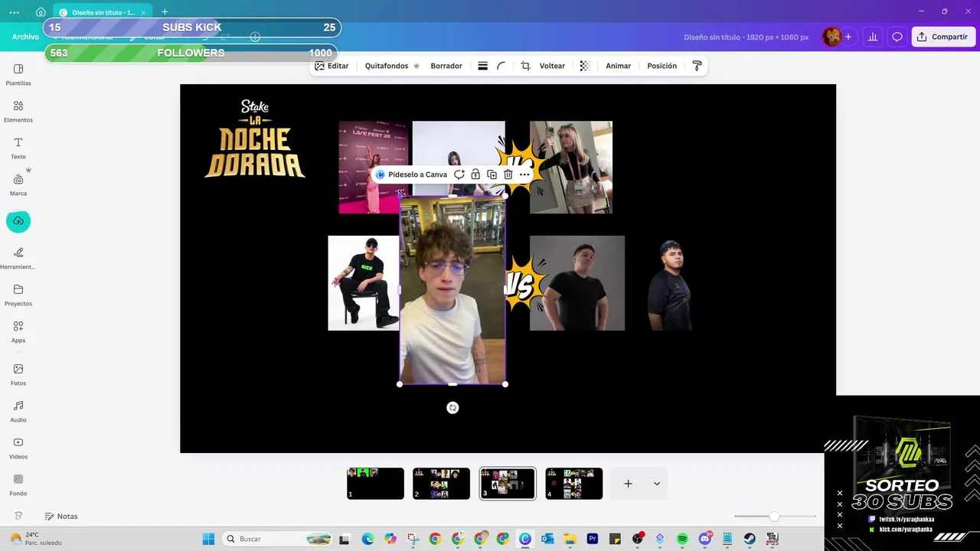Open the Voltear flip menu
Image resolution: width=980 pixels, height=551 pixels.
552,66
